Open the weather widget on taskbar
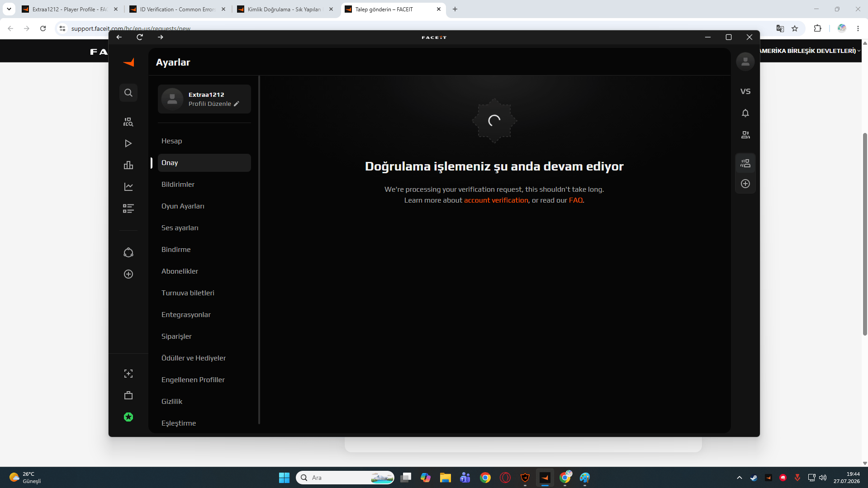This screenshot has width=868, height=488. pos(25,478)
